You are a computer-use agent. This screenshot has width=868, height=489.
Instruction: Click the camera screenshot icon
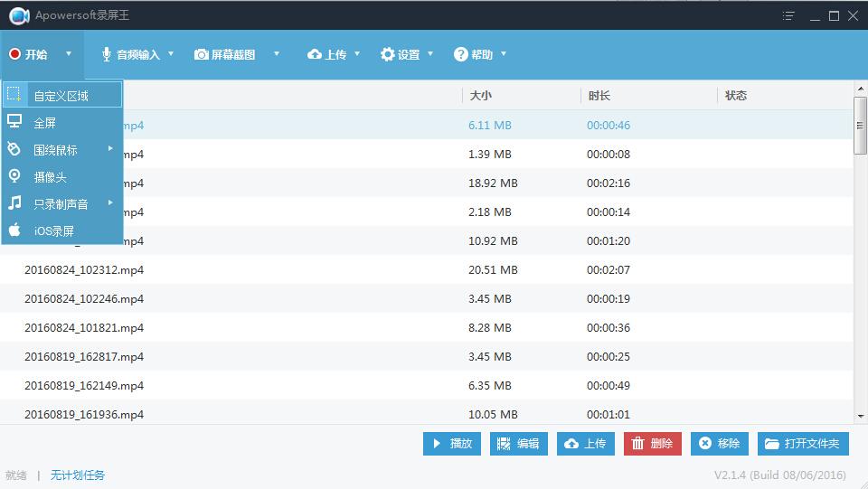coord(202,54)
